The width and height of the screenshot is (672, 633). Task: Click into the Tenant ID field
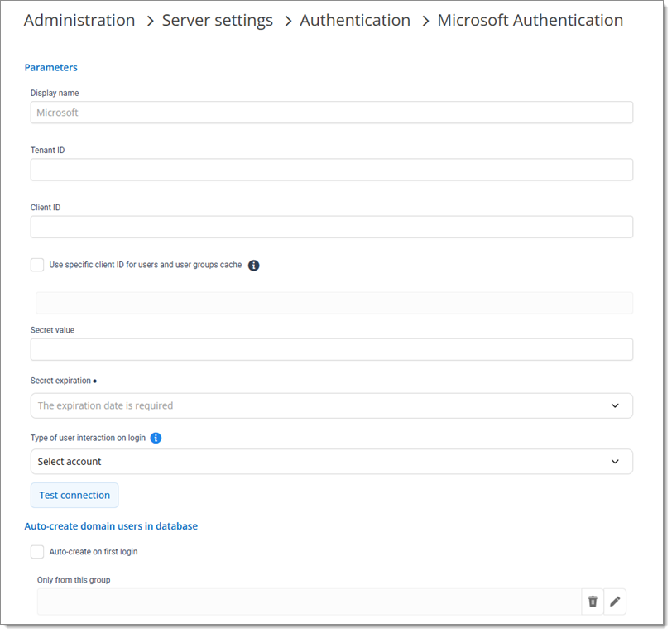click(331, 170)
